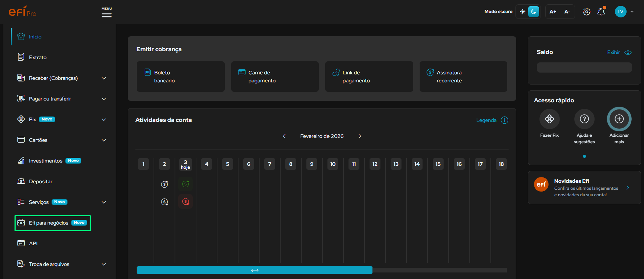Expand the Pix menu chevron

(104, 119)
